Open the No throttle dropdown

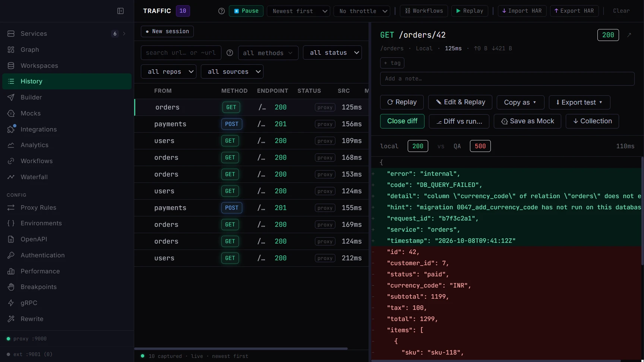(x=362, y=11)
